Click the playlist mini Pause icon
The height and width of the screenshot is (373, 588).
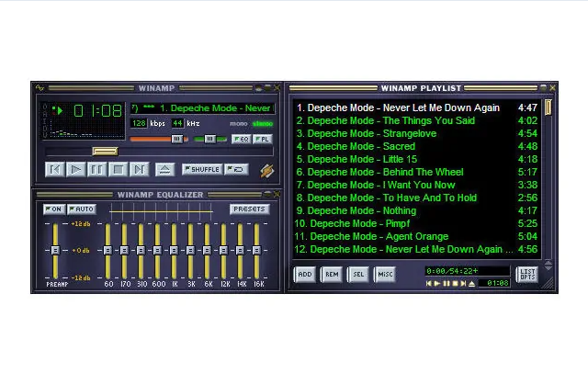tap(447, 283)
